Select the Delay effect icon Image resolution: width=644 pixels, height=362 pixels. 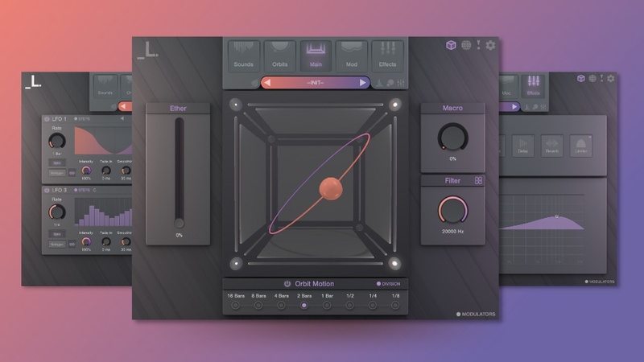pyautogui.click(x=522, y=146)
